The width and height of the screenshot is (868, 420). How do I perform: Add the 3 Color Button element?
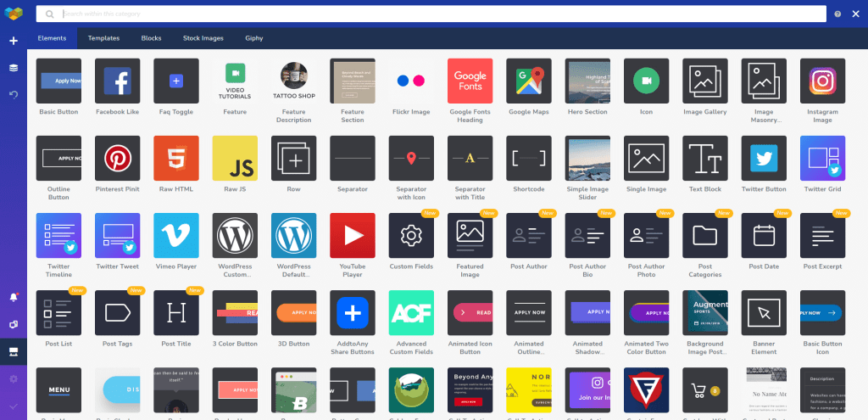click(235, 313)
